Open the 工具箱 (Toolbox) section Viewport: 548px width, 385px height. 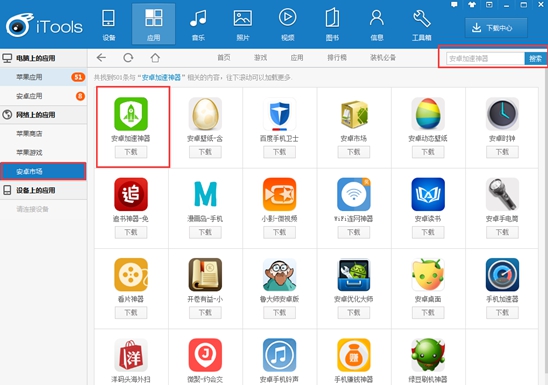(x=421, y=24)
